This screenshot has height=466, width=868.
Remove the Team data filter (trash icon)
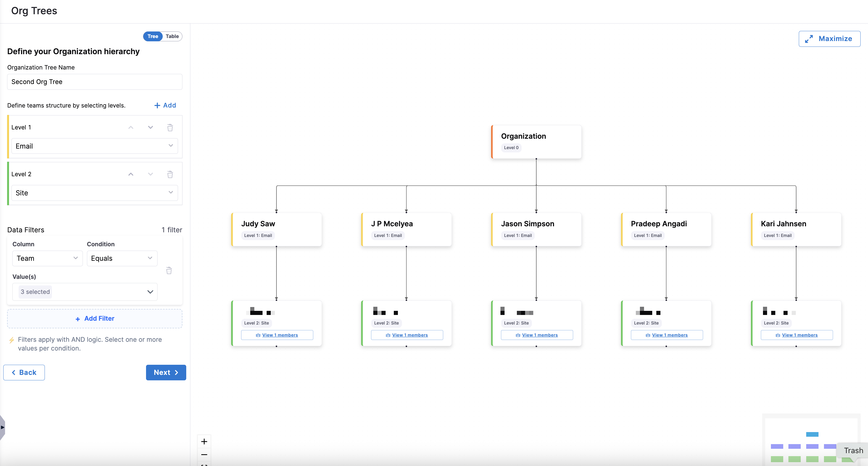pos(169,270)
